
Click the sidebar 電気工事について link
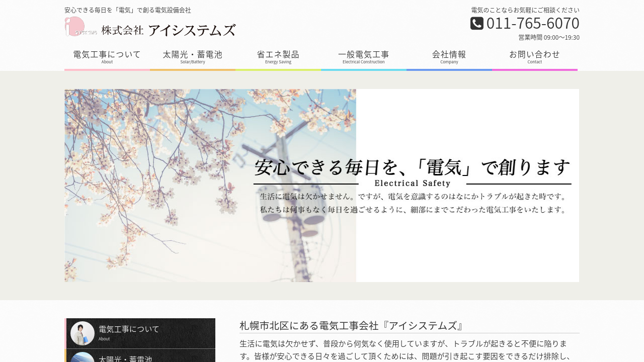pos(129,329)
